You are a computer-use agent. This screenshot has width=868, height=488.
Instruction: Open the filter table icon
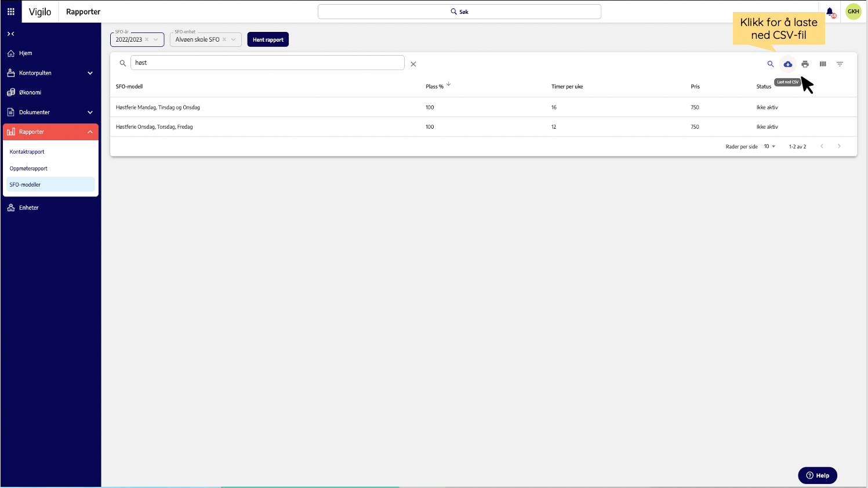840,64
